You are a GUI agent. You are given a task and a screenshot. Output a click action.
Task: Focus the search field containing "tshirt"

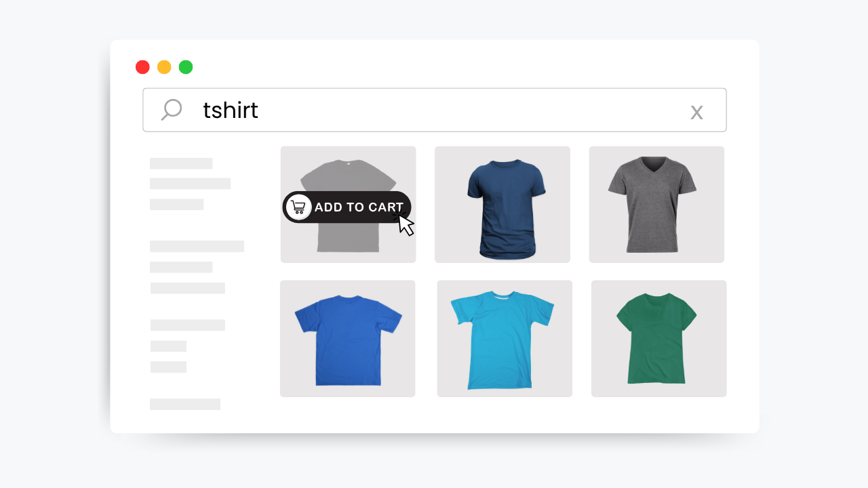pyautogui.click(x=434, y=110)
